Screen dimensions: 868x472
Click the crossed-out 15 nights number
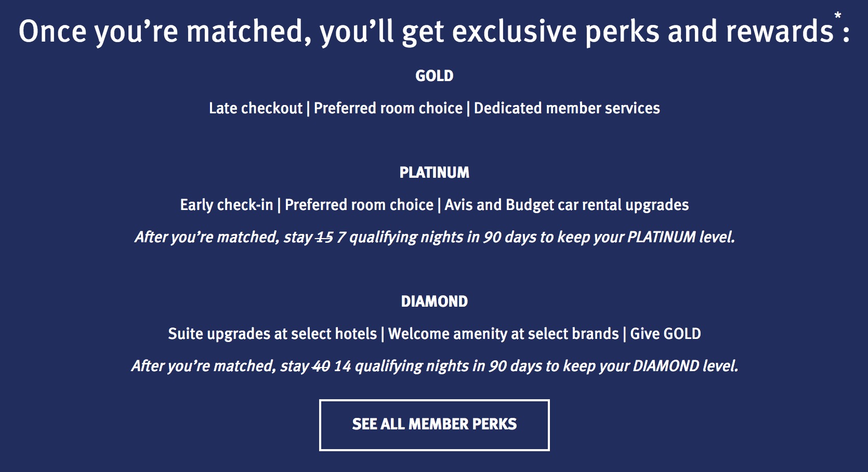324,238
